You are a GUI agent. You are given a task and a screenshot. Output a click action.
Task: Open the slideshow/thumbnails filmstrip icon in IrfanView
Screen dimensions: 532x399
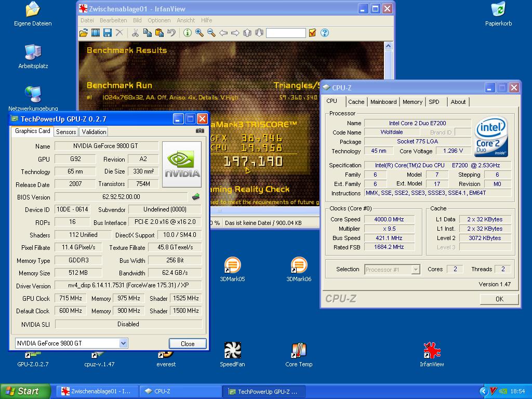(96, 33)
